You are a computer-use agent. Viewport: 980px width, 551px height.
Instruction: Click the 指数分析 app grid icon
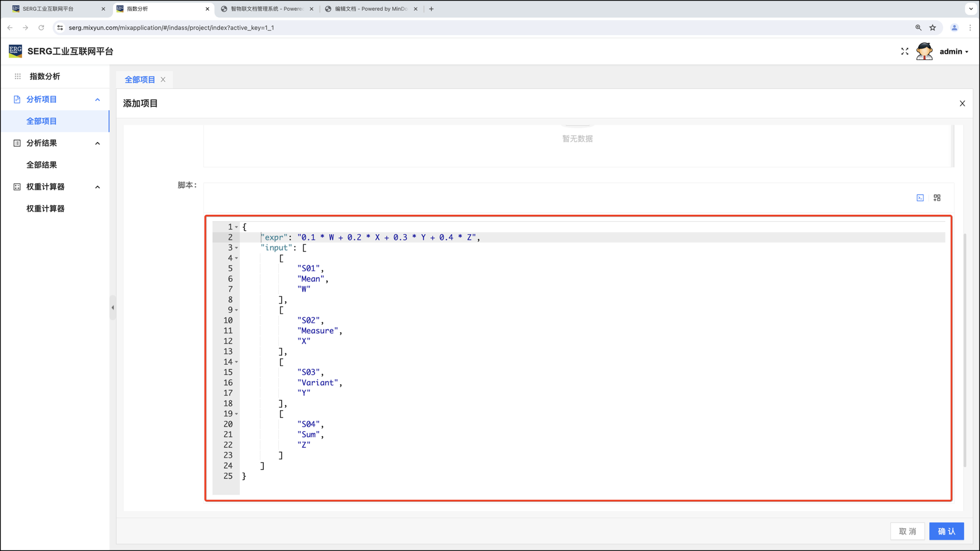click(x=17, y=77)
